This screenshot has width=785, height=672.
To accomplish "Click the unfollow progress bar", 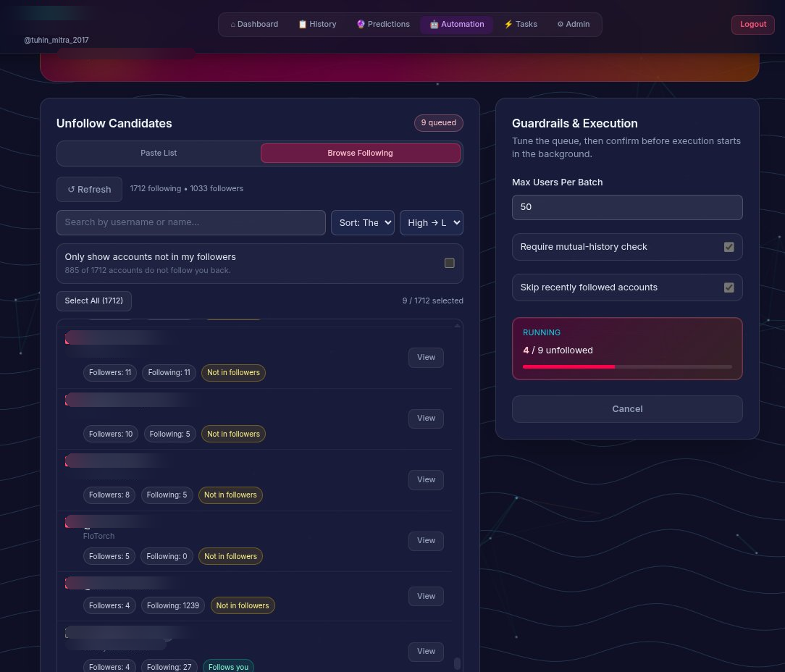I will pyautogui.click(x=626, y=367).
